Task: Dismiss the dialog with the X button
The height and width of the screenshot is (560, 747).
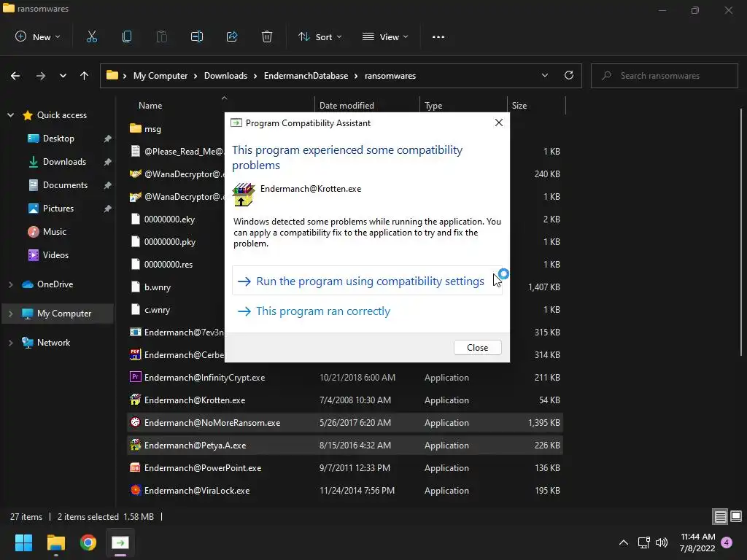Action: click(x=499, y=122)
